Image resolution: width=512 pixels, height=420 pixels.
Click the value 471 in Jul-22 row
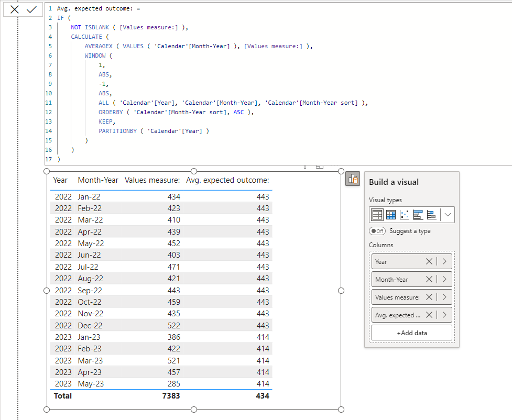[173, 267]
